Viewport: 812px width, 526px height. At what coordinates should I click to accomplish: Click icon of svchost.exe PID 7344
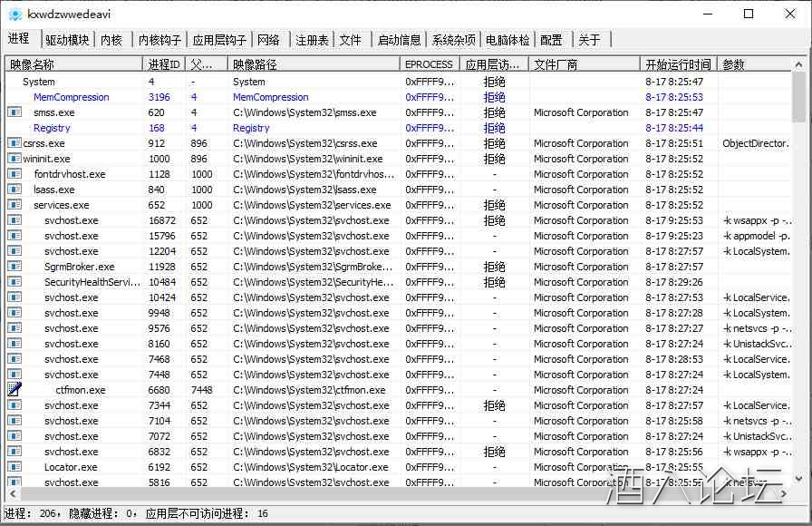14,404
